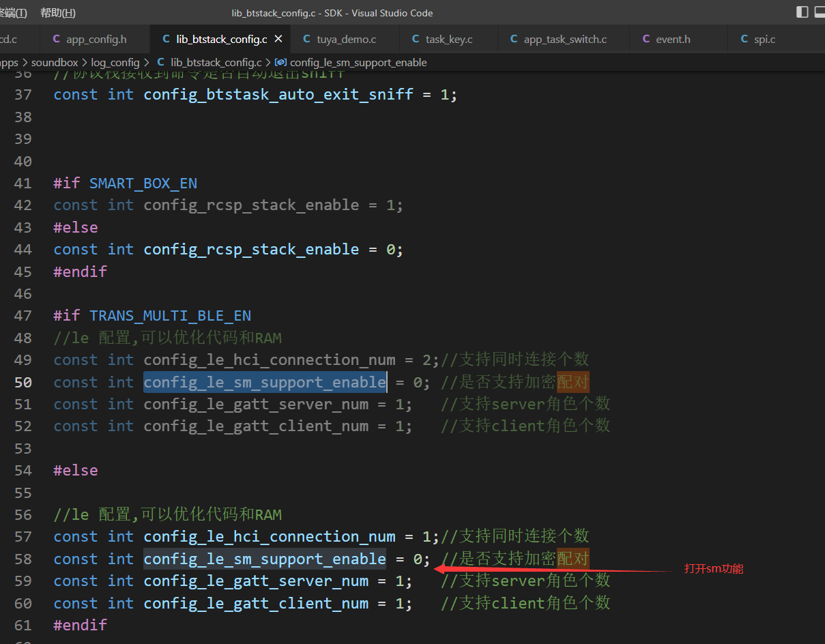Click config_le_sm_support_enable on line 50

click(265, 382)
